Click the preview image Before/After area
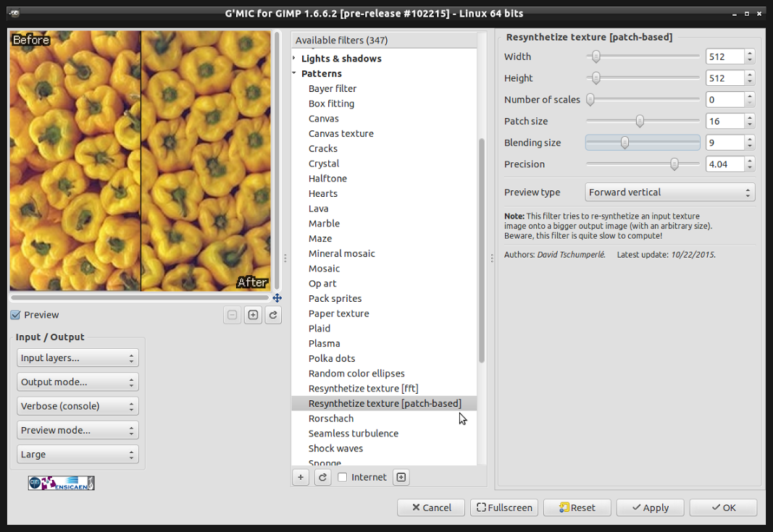This screenshot has height=532, width=773. tap(140, 161)
